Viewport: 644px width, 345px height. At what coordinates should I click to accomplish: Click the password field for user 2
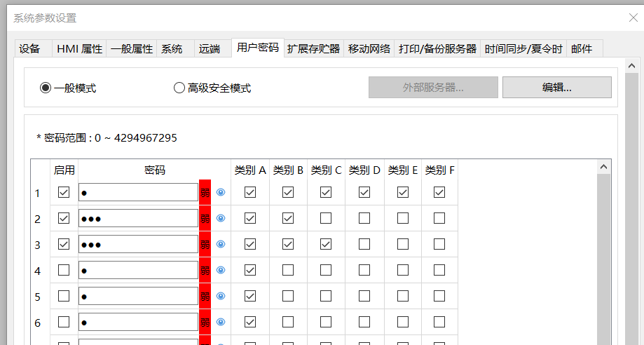pos(138,218)
